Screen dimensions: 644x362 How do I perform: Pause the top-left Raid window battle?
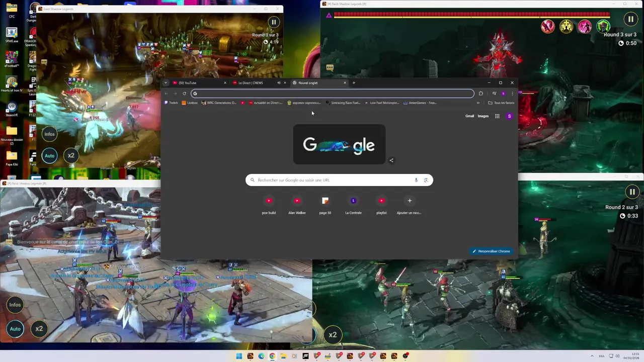[x=273, y=22]
